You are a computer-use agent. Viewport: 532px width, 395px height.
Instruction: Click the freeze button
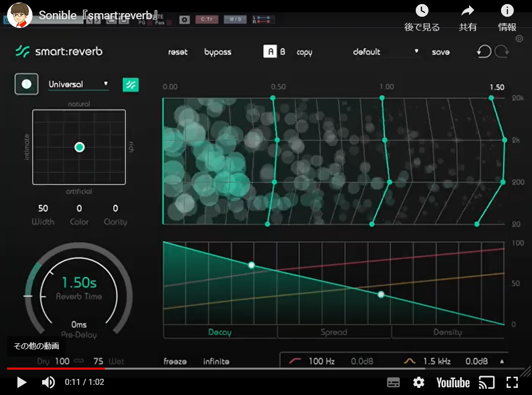coord(175,361)
